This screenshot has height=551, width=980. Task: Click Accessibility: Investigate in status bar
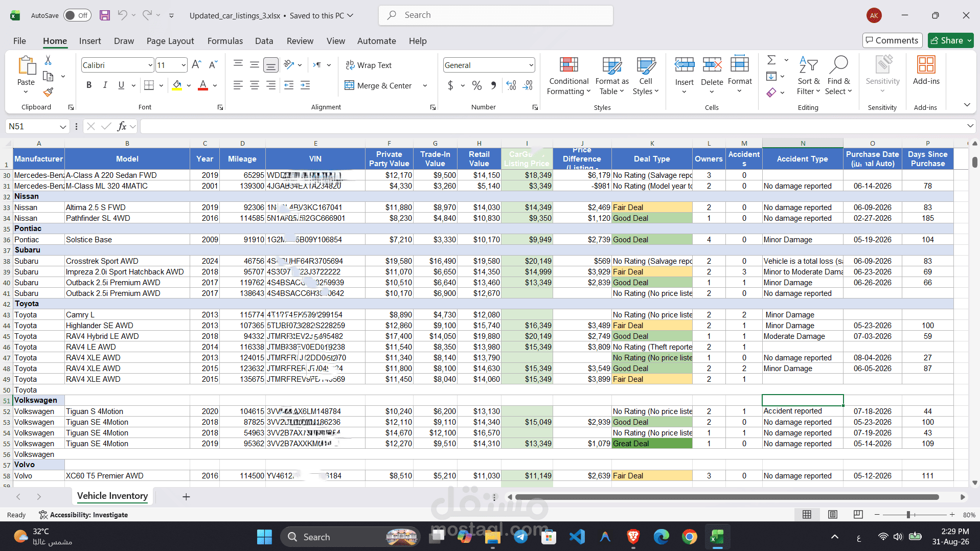pos(83,515)
